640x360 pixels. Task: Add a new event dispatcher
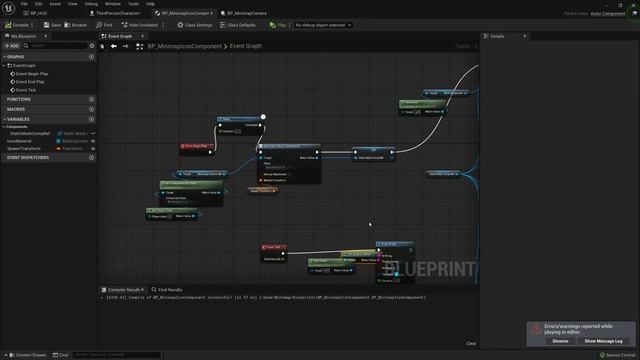point(91,158)
